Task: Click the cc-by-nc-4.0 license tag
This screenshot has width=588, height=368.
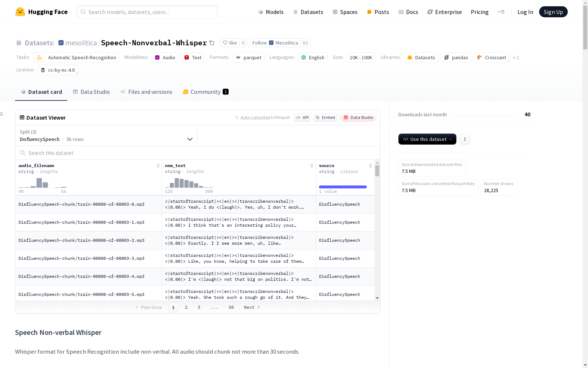Action: [x=58, y=70]
